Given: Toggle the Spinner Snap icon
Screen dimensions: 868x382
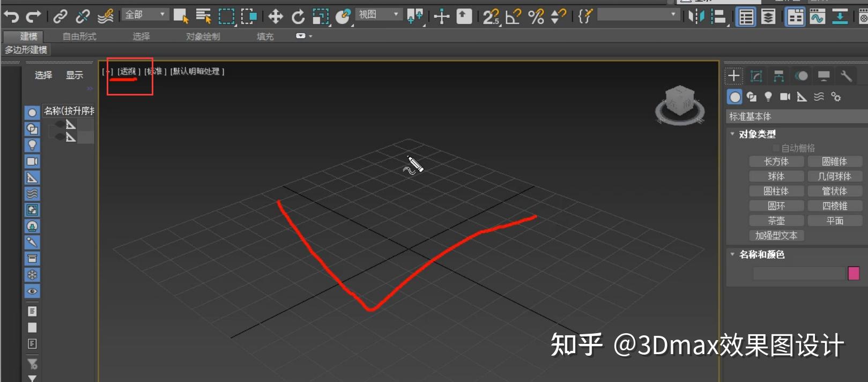Looking at the screenshot, I should (x=559, y=17).
